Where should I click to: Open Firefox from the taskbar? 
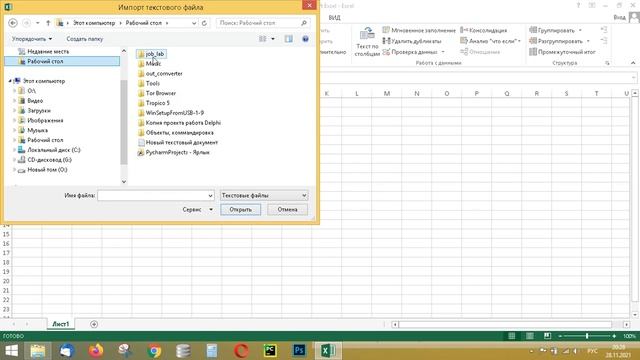[96, 351]
